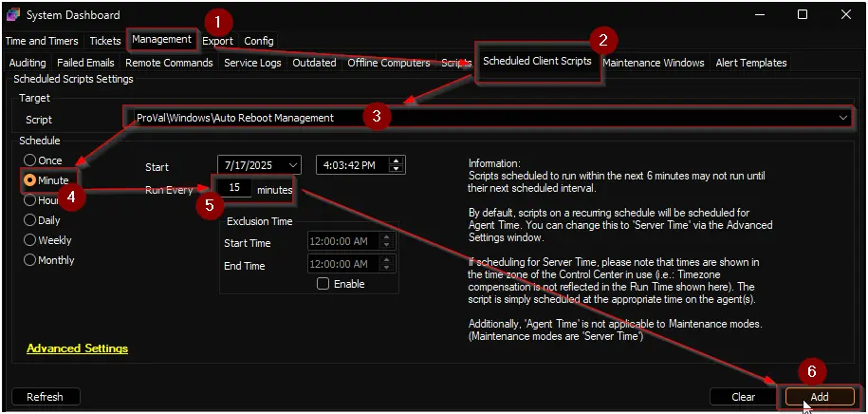The width and height of the screenshot is (868, 414).
Task: Open the Tickets tab
Action: (104, 41)
